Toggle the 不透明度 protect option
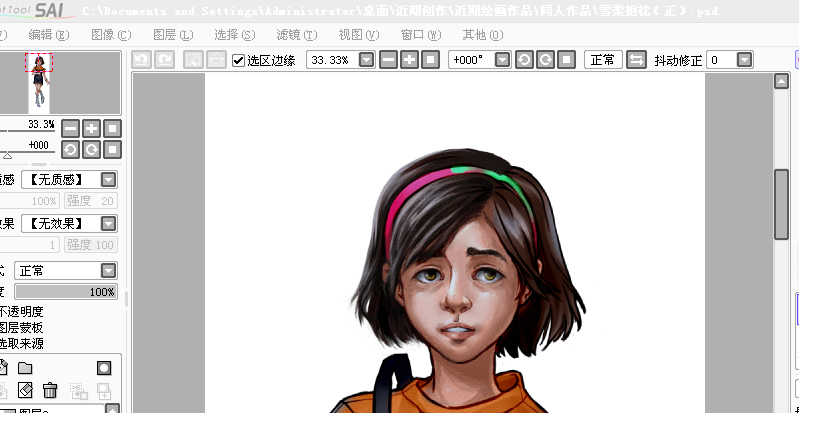The height and width of the screenshot is (446, 829). (x=21, y=312)
